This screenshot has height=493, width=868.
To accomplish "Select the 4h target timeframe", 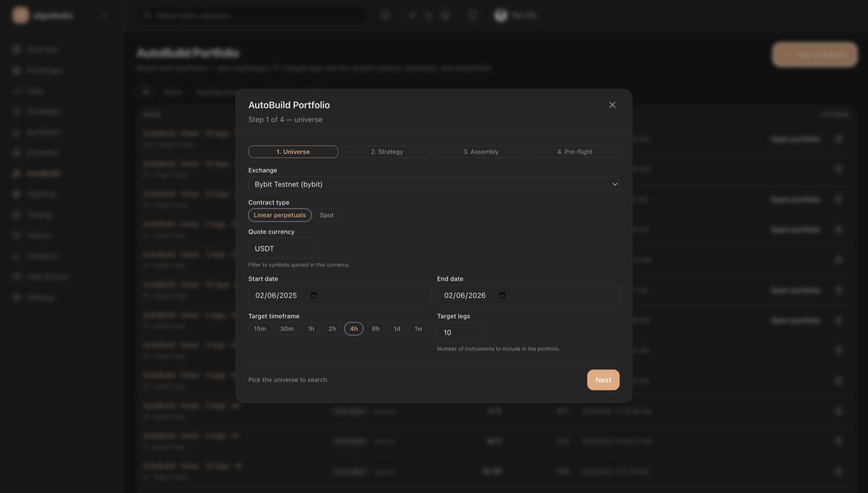I will click(x=353, y=329).
